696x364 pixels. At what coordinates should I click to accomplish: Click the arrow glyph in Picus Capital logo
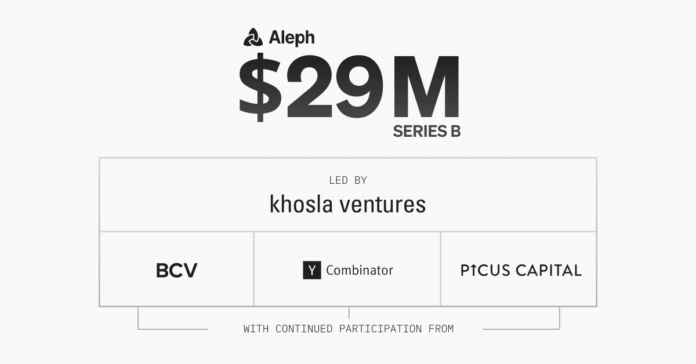(x=473, y=270)
